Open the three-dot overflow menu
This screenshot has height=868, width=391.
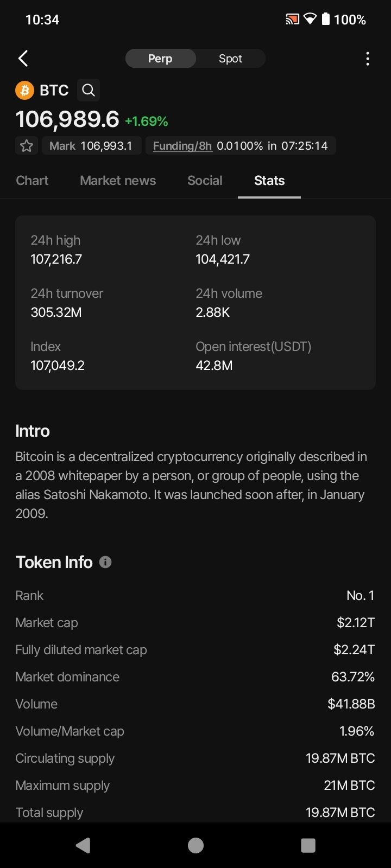tap(368, 59)
